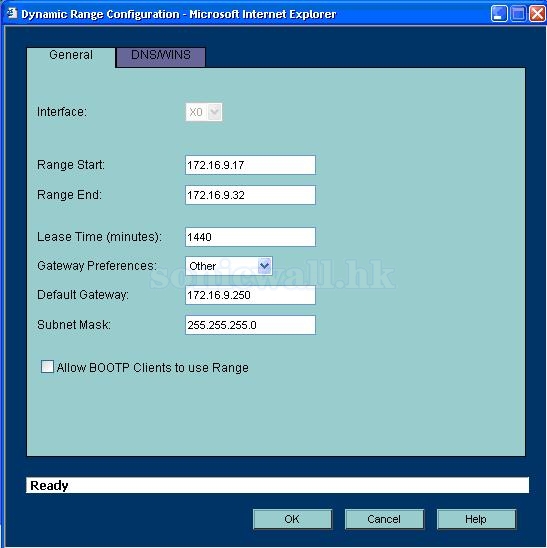
Task: Focus the Range End field
Action: pos(250,195)
